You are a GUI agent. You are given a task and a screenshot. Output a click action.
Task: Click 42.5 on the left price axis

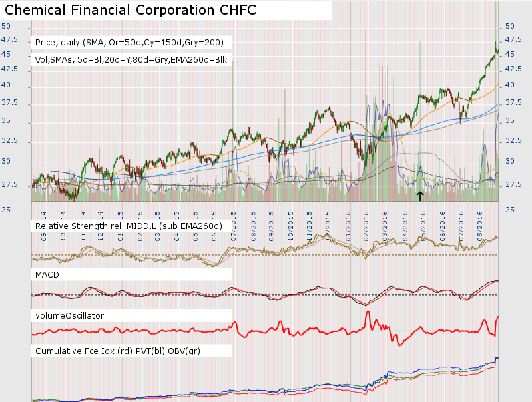click(9, 69)
